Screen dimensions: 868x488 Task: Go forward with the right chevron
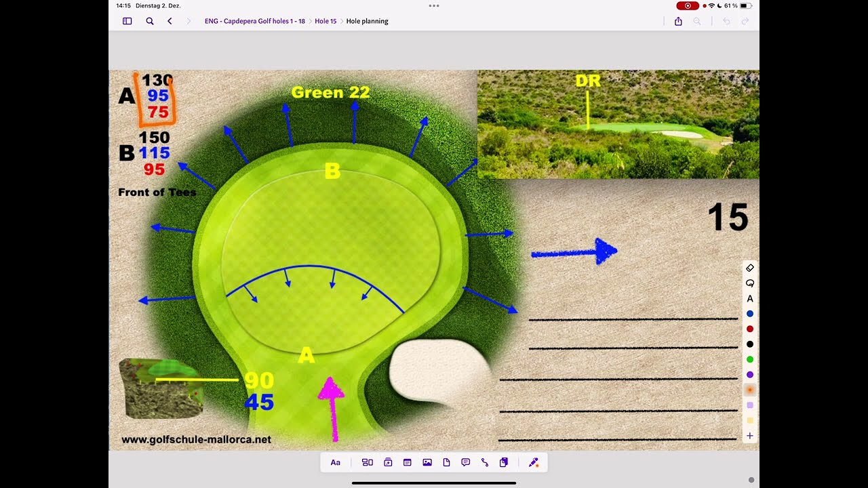(189, 21)
